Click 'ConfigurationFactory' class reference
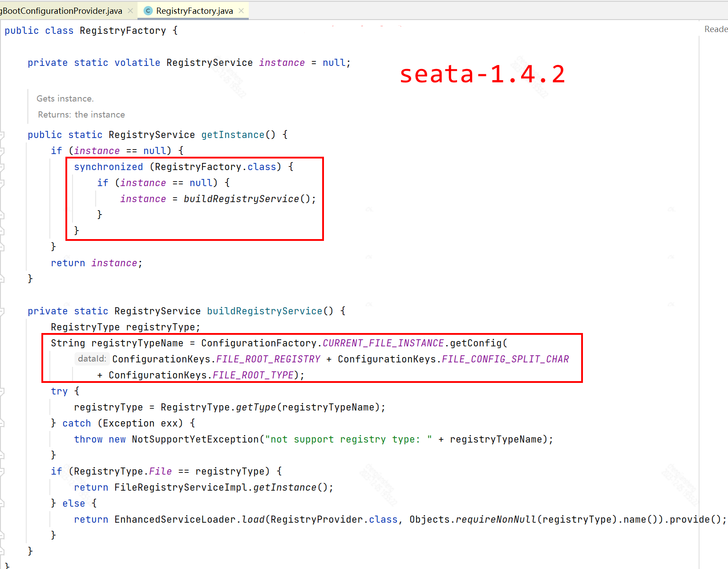This screenshot has height=569, width=728. click(259, 343)
